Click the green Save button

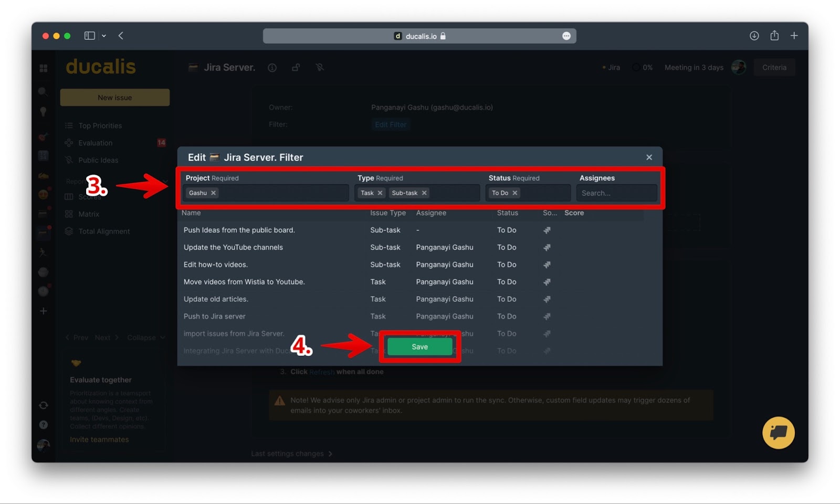point(419,346)
